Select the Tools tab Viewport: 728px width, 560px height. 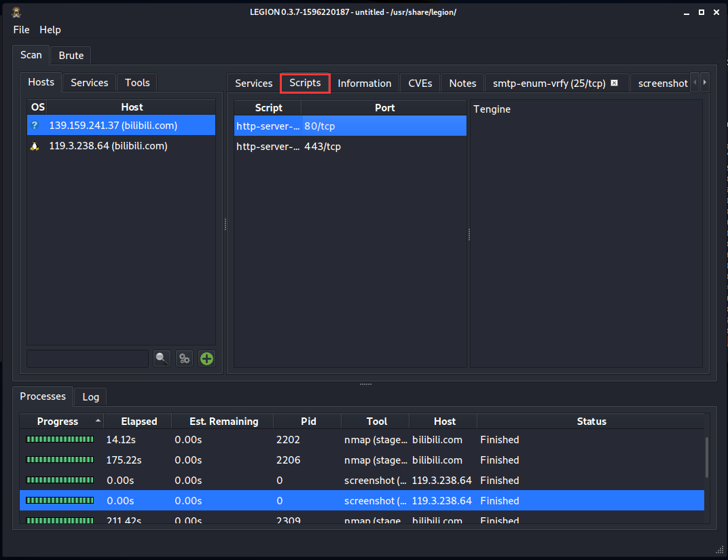tap(137, 83)
